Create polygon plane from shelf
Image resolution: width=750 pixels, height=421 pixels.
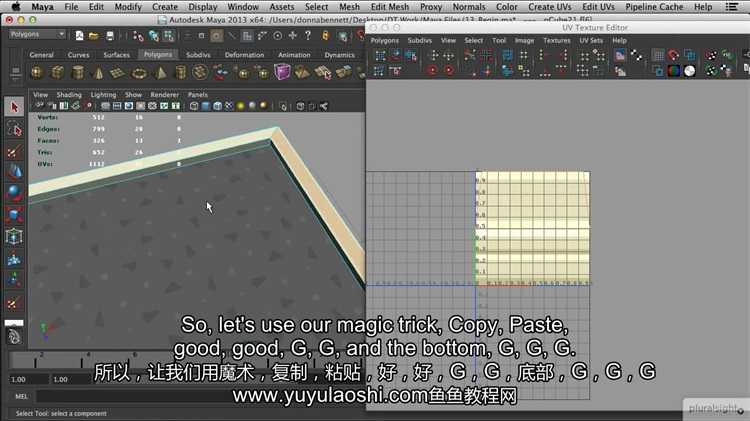[x=118, y=73]
